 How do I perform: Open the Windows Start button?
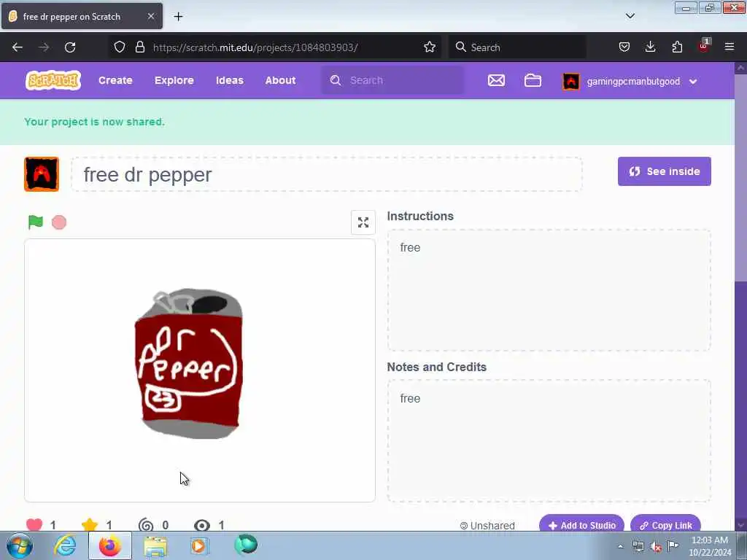19,545
